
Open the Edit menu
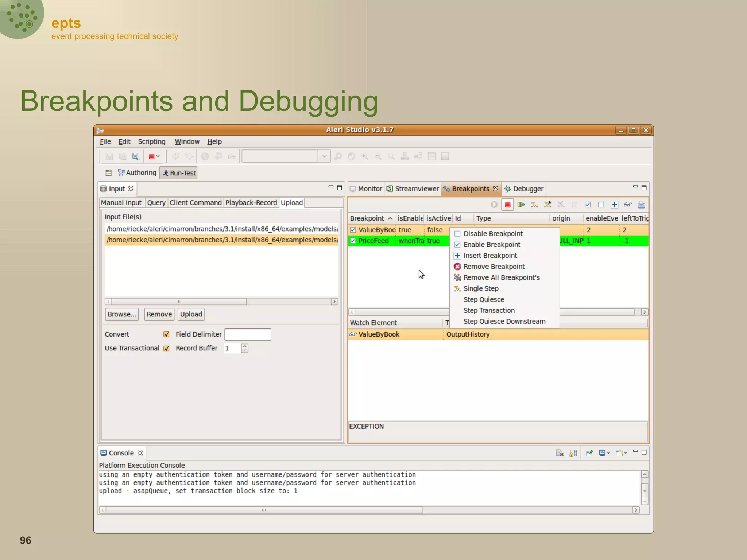pos(124,141)
